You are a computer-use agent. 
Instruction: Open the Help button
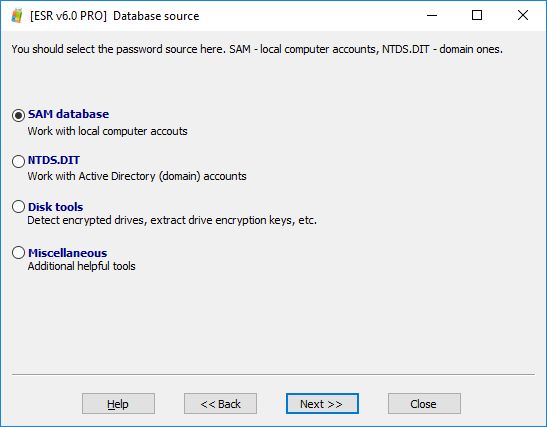point(118,404)
